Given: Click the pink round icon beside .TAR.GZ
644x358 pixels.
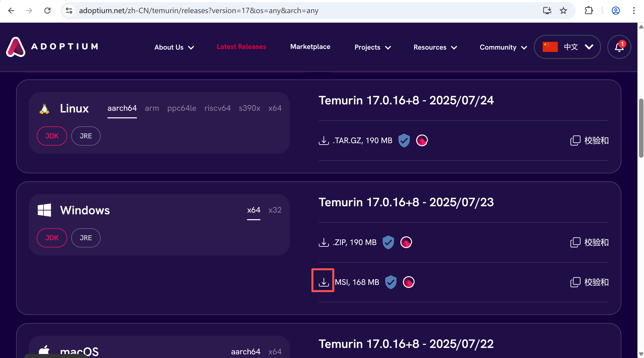Looking at the screenshot, I should click(422, 140).
